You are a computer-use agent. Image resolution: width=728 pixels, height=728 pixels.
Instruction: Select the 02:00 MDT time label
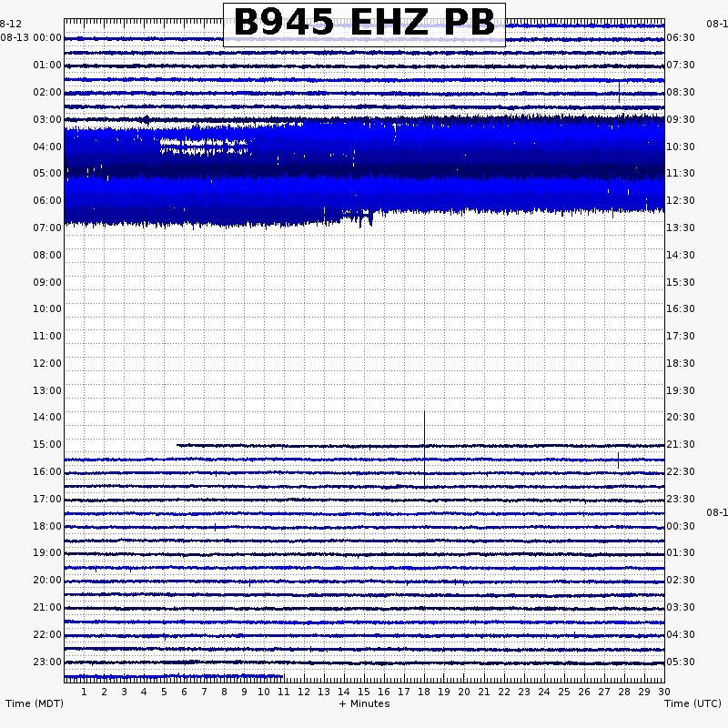[x=47, y=93]
